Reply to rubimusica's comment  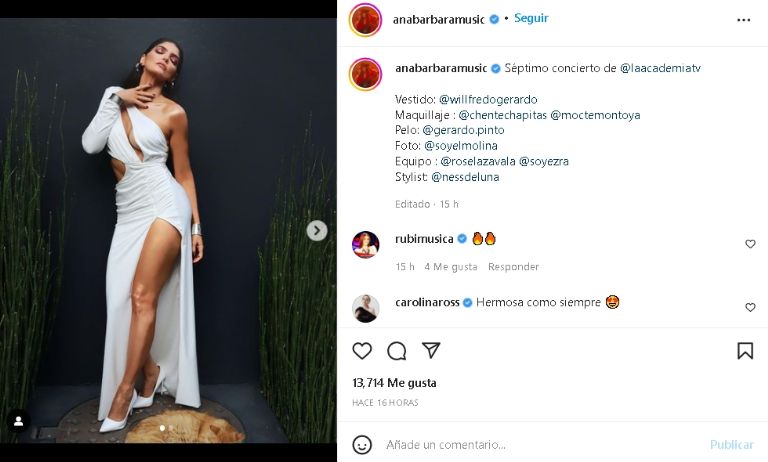(513, 267)
